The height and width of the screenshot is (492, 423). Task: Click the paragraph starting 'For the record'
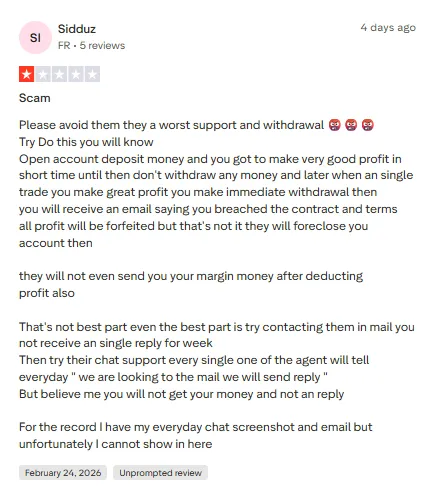(196, 435)
